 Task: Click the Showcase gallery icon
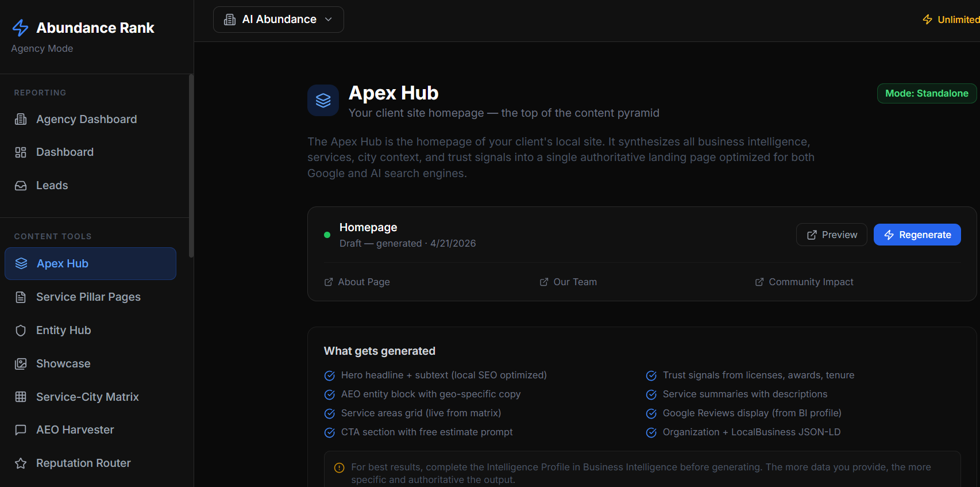(x=21, y=364)
